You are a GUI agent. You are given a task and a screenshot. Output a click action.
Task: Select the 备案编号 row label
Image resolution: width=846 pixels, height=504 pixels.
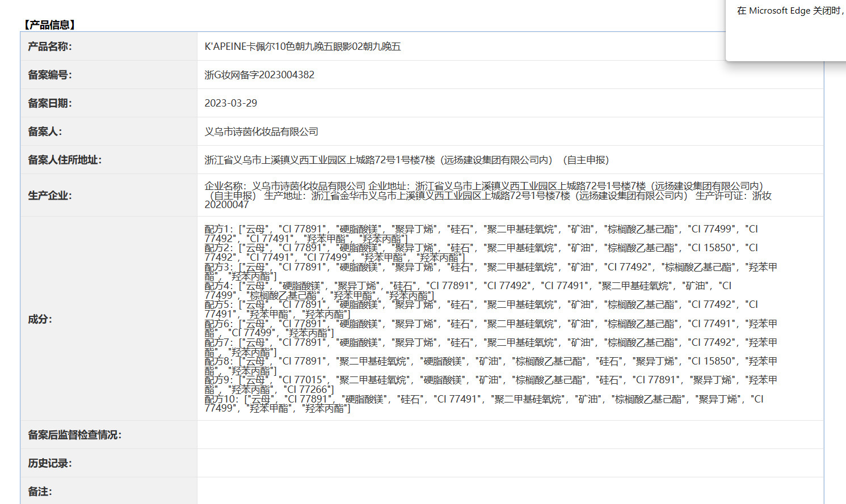tap(50, 75)
